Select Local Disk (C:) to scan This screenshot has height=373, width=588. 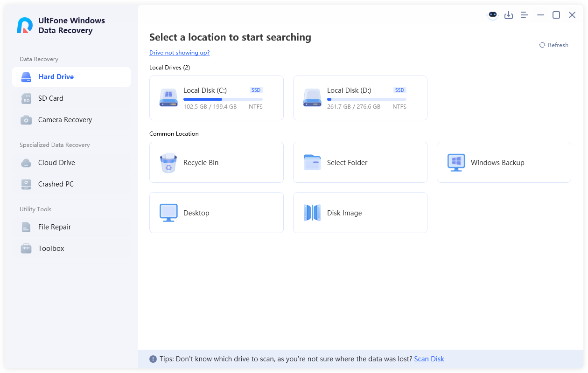pos(216,98)
